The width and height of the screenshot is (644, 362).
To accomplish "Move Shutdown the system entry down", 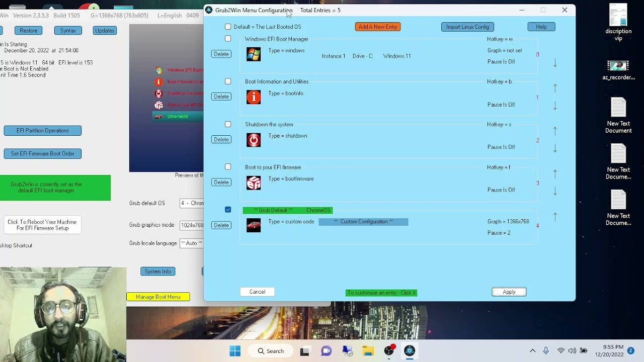I will (x=555, y=148).
